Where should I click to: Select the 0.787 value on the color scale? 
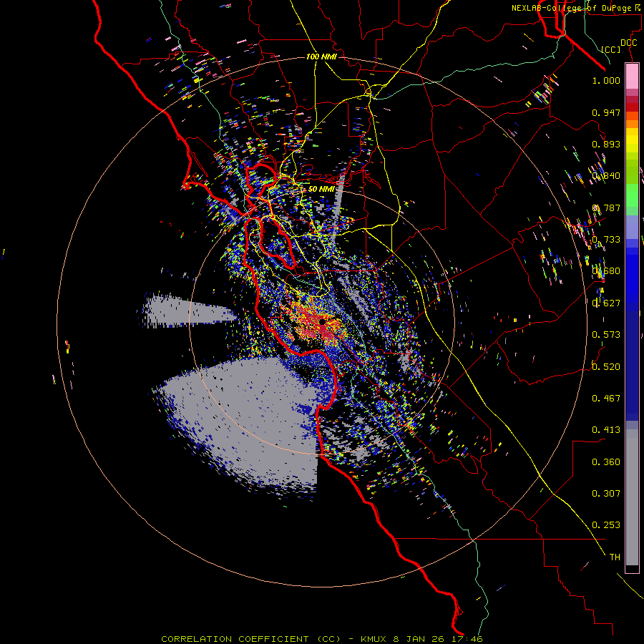606,208
